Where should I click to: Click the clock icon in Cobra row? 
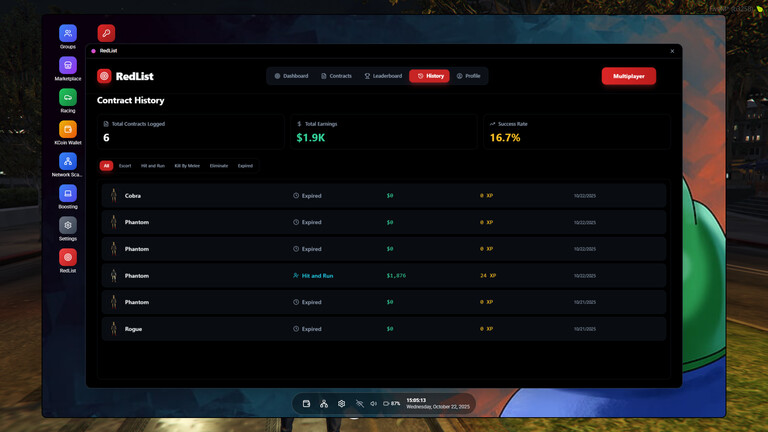pyautogui.click(x=296, y=195)
